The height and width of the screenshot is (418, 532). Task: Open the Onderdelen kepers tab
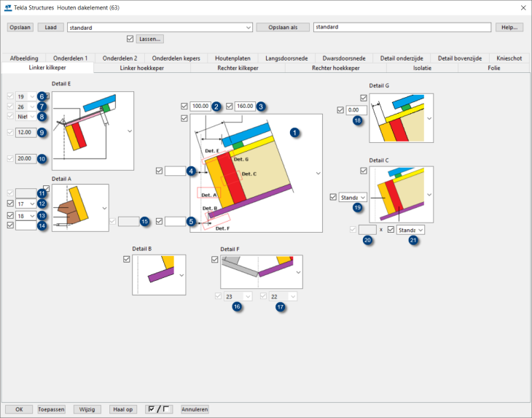[x=176, y=58]
